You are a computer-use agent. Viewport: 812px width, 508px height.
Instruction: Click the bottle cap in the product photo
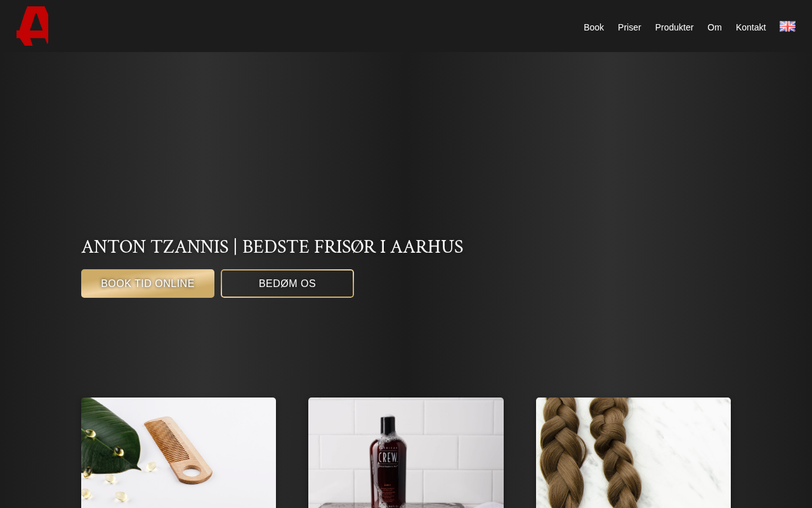[389, 424]
